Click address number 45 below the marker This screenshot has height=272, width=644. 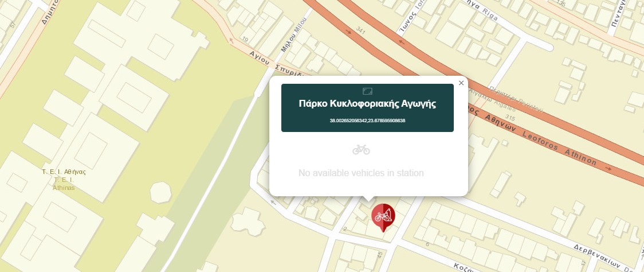coord(379,255)
